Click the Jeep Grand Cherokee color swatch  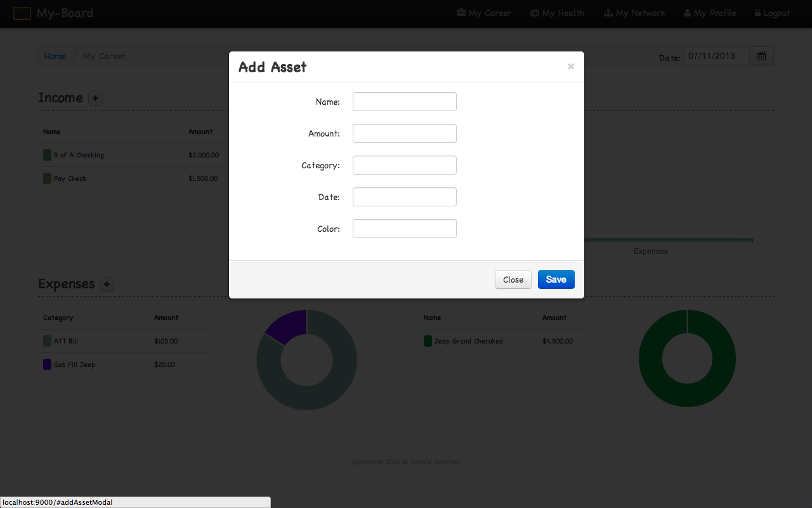tap(428, 341)
